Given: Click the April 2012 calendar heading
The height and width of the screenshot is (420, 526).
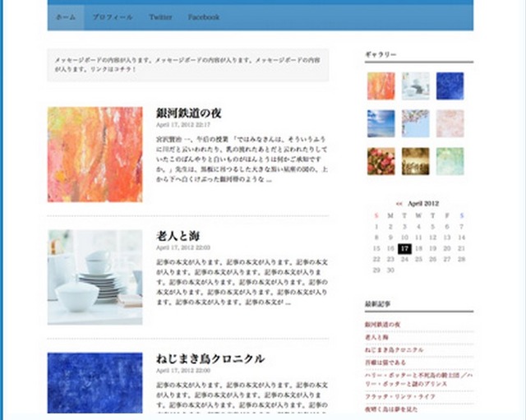Looking at the screenshot, I should [423, 204].
